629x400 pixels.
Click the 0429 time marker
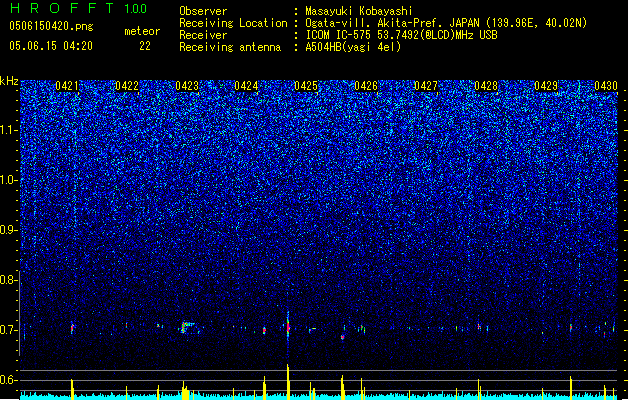(546, 86)
